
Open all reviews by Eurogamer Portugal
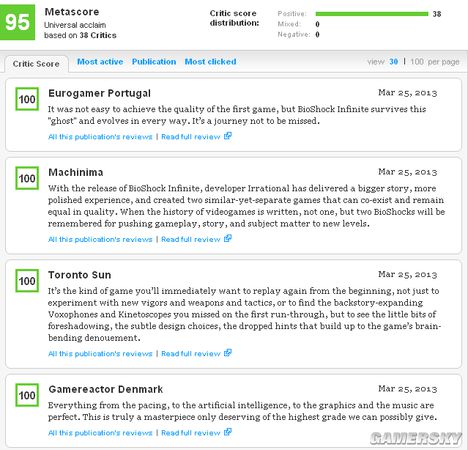coord(100,137)
